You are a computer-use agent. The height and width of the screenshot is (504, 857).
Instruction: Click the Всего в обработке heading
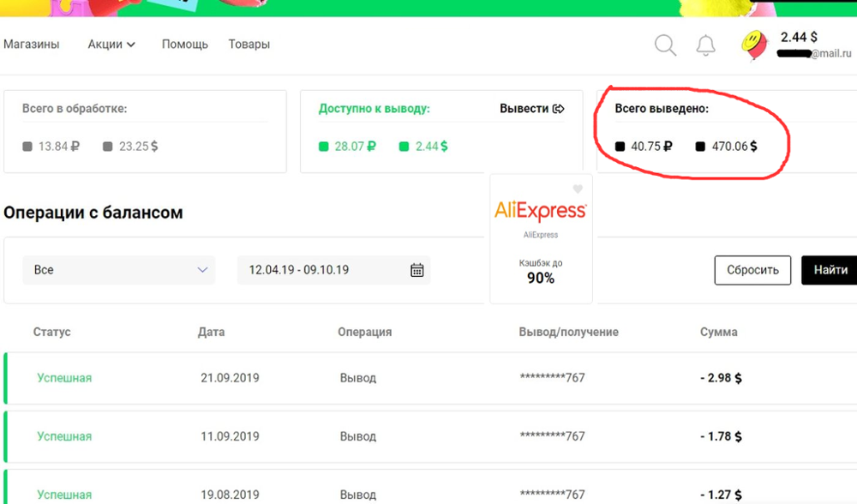75,109
